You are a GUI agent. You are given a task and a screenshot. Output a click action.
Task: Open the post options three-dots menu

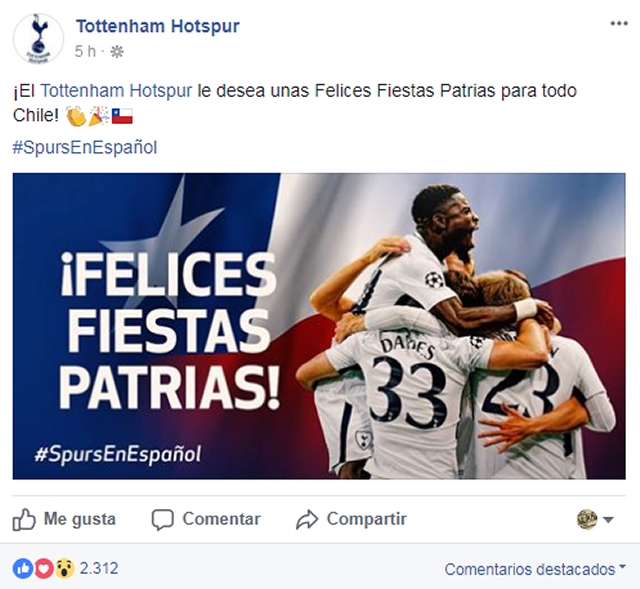[619, 23]
